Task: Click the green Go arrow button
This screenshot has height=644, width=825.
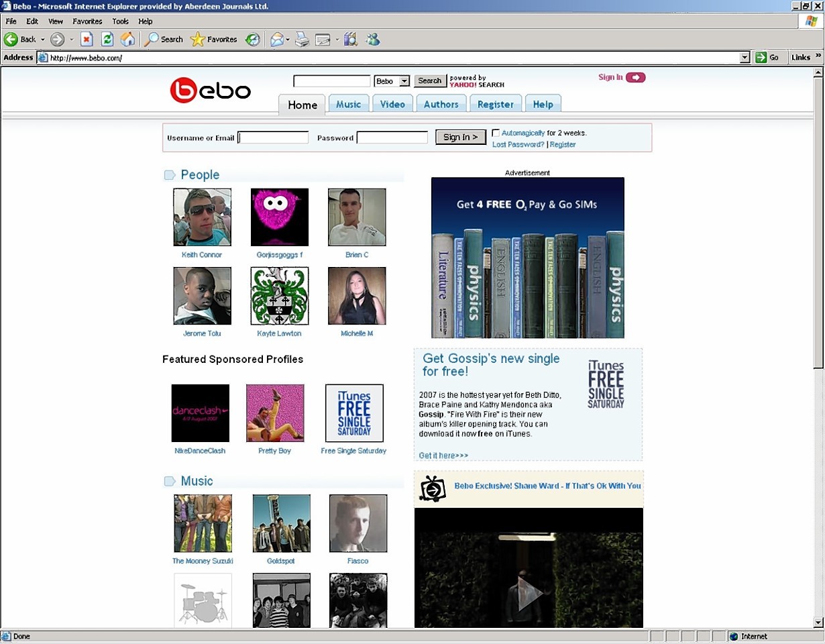Action: click(x=761, y=58)
